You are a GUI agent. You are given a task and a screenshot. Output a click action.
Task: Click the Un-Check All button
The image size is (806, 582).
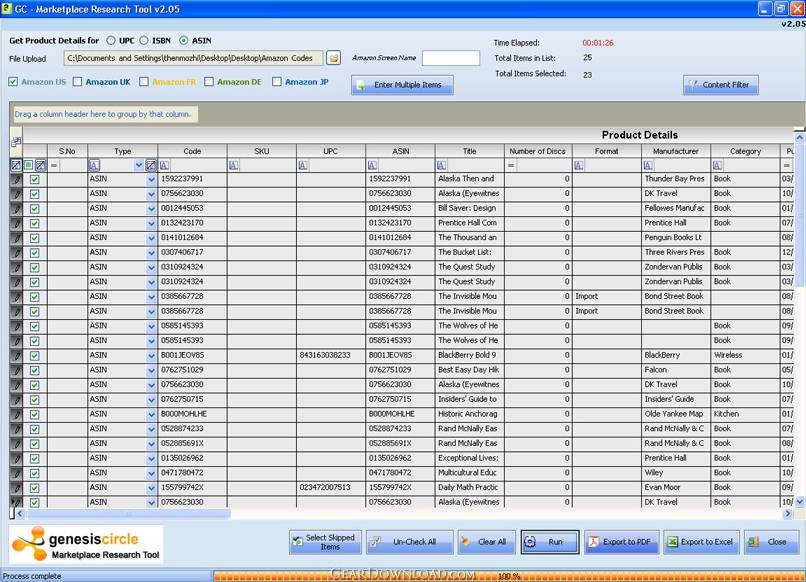pyautogui.click(x=409, y=542)
